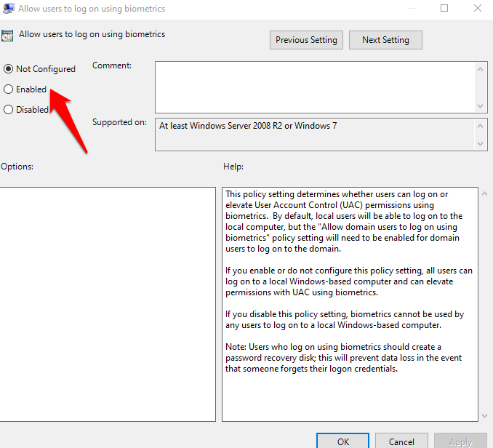Click inside the Comment text box
493x448 pixels.
(315, 87)
